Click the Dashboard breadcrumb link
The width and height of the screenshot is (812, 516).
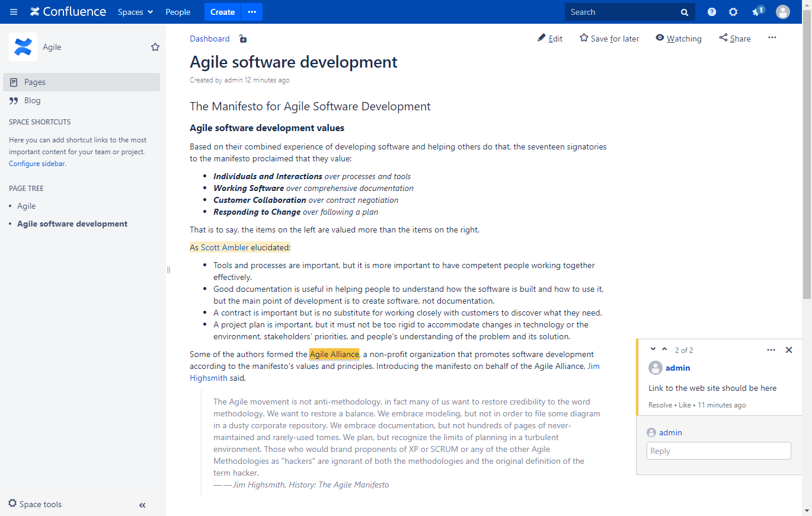tap(210, 39)
